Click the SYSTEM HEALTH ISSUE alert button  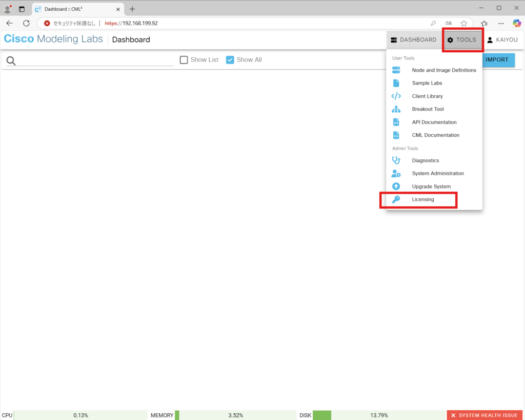click(x=484, y=415)
